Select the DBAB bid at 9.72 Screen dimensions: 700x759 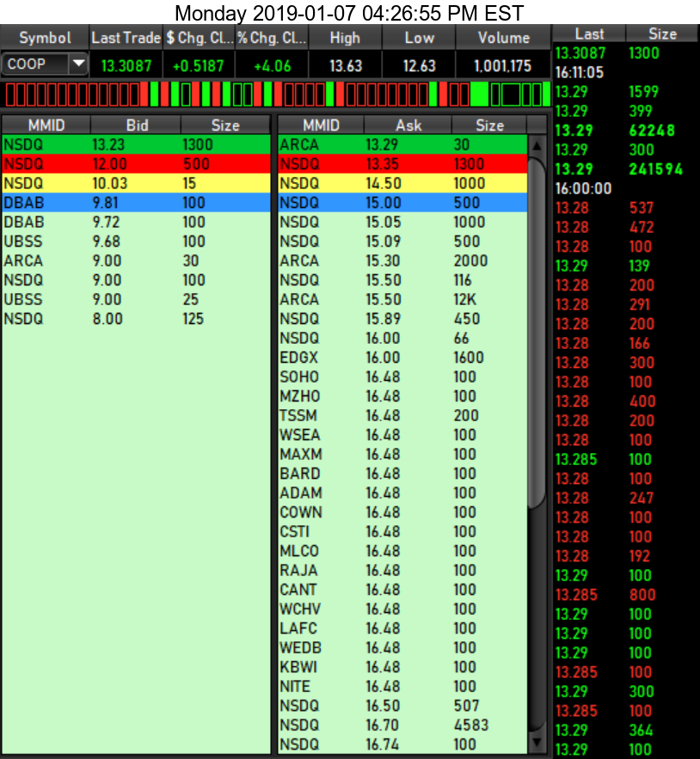point(136,222)
